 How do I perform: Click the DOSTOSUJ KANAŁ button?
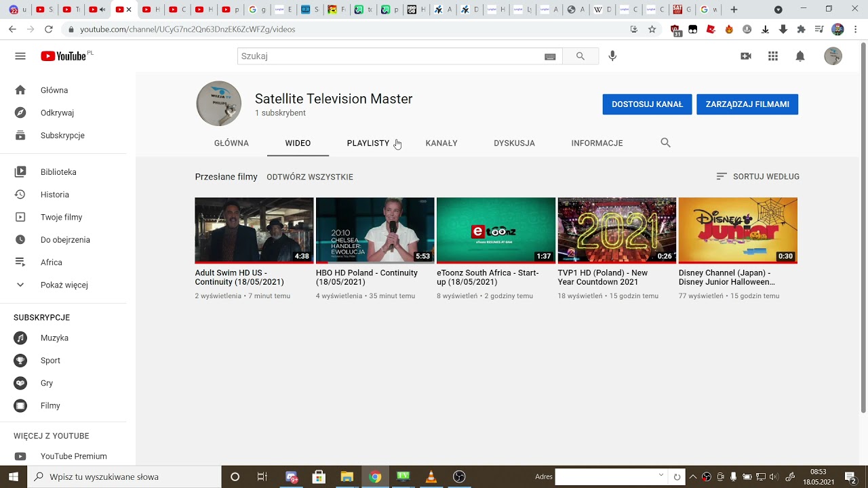pos(647,104)
